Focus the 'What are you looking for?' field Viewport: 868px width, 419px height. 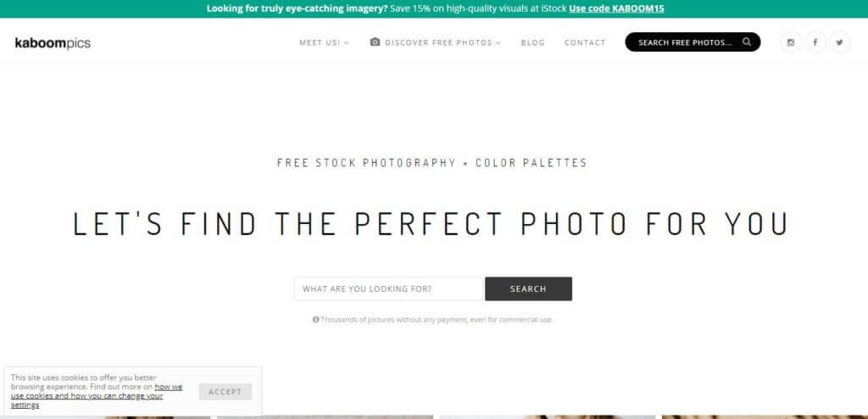[388, 289]
